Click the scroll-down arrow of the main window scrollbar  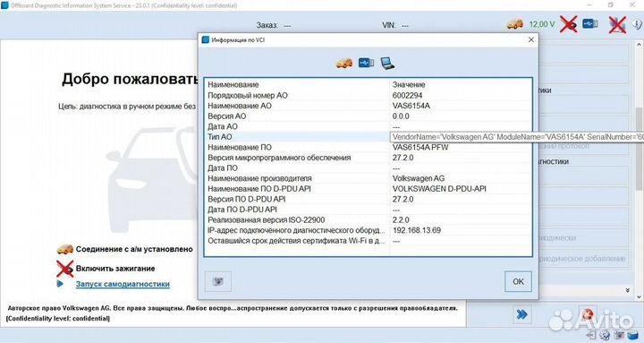tap(639, 297)
